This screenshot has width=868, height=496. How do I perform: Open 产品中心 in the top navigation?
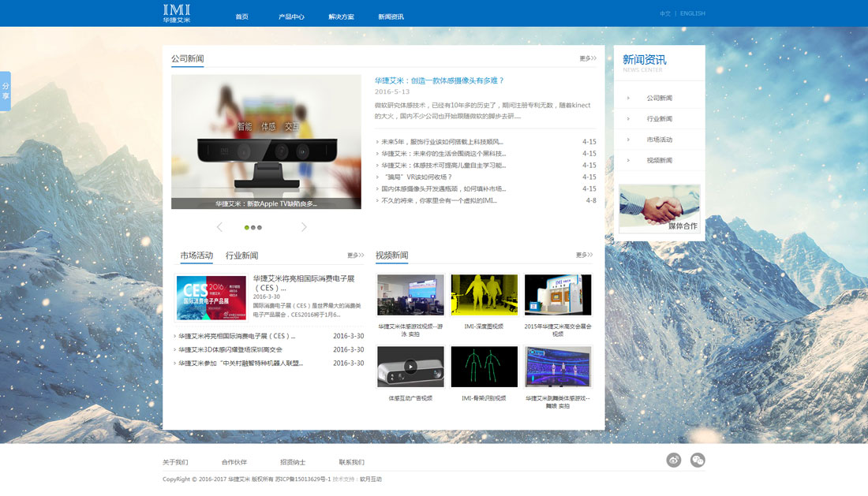(x=291, y=17)
